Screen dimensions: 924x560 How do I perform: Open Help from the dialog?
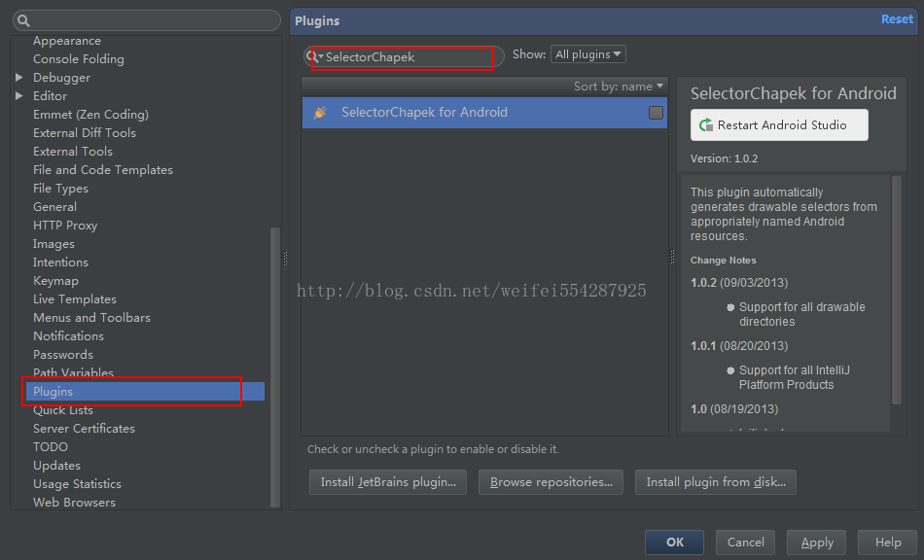(887, 542)
